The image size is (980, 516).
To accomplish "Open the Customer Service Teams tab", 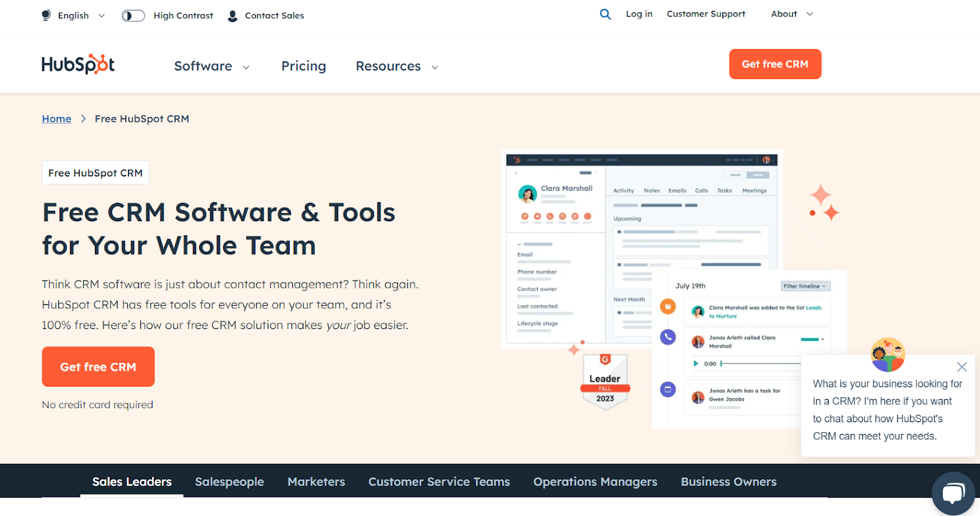I will pos(439,482).
